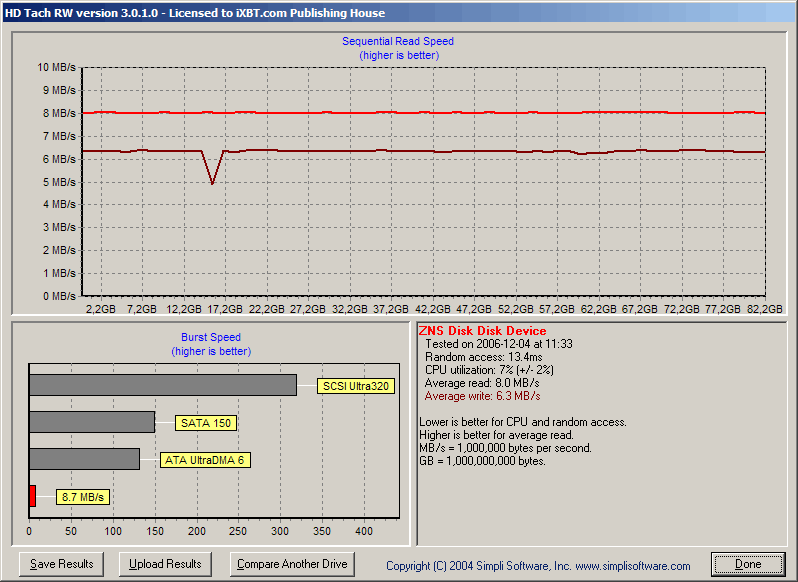Viewport: 798px width, 582px height.
Task: Click the red 8.7 MB/s burst bar
Action: pyautogui.click(x=33, y=496)
